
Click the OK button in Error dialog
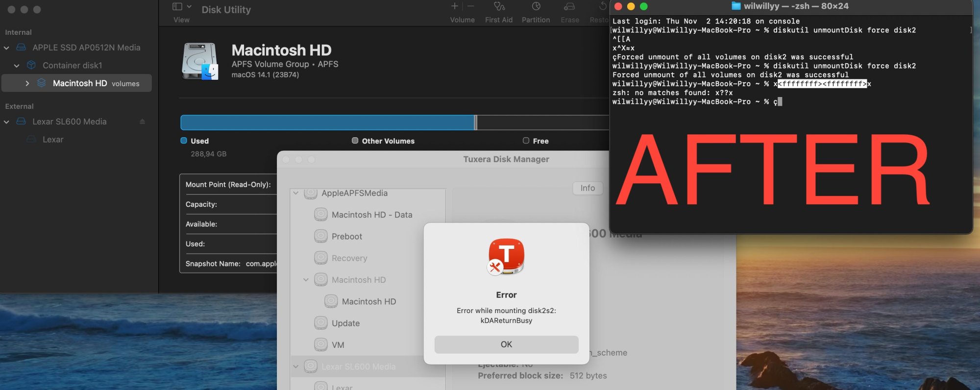(x=506, y=344)
